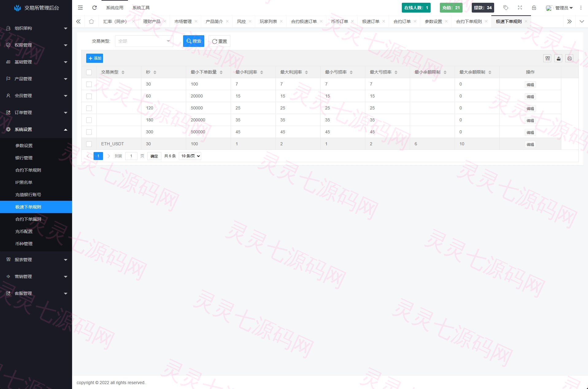Screen dimensions: 588x389
Task: Check the row with 60 seconds
Action: pyautogui.click(x=89, y=96)
